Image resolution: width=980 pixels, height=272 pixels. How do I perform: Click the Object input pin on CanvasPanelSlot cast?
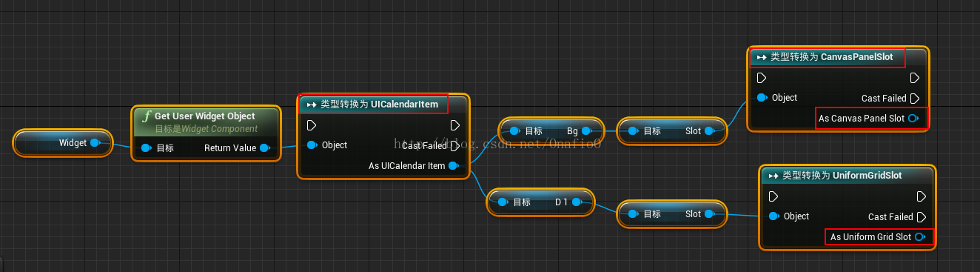[x=762, y=98]
